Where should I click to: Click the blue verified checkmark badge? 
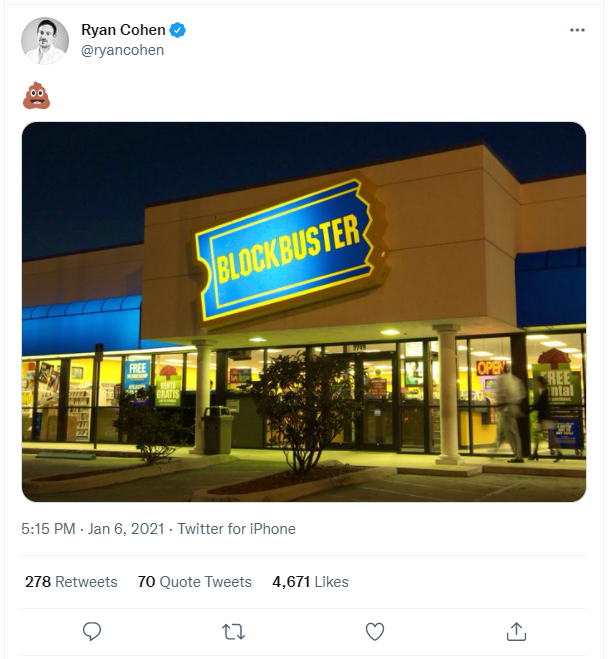tap(178, 30)
